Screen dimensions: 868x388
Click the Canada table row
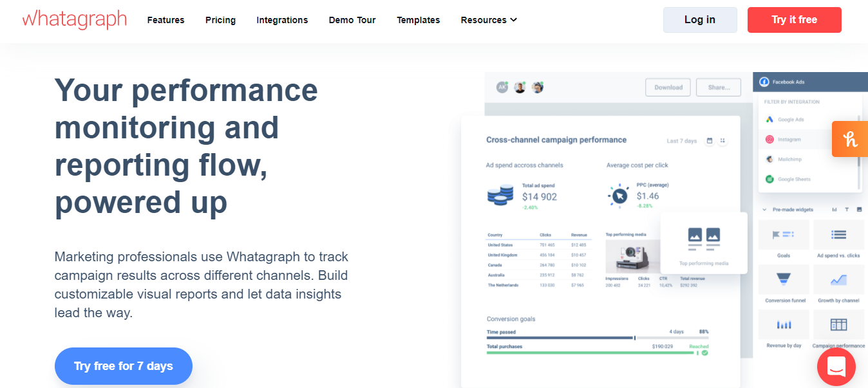click(x=538, y=265)
